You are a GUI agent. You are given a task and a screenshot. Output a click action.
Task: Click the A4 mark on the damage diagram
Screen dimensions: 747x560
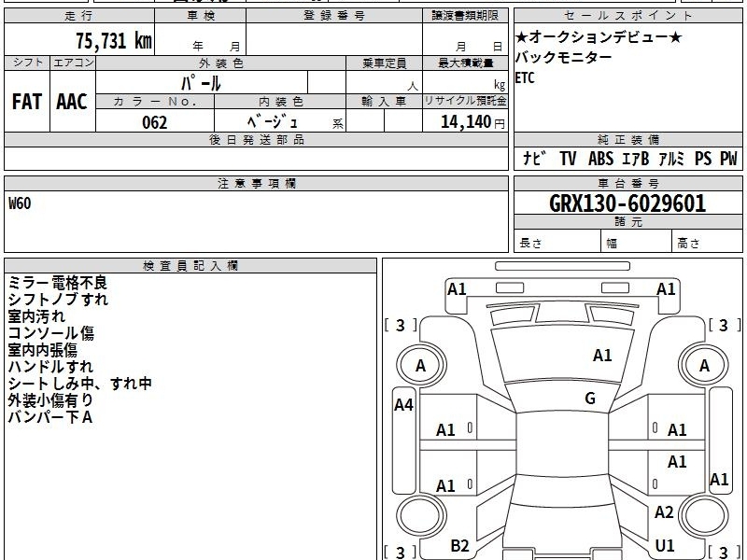coord(403,405)
